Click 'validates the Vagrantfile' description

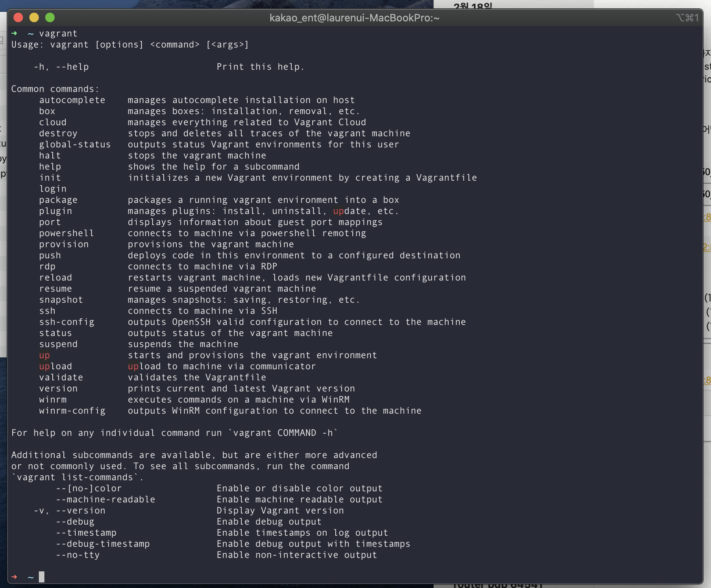coord(197,378)
